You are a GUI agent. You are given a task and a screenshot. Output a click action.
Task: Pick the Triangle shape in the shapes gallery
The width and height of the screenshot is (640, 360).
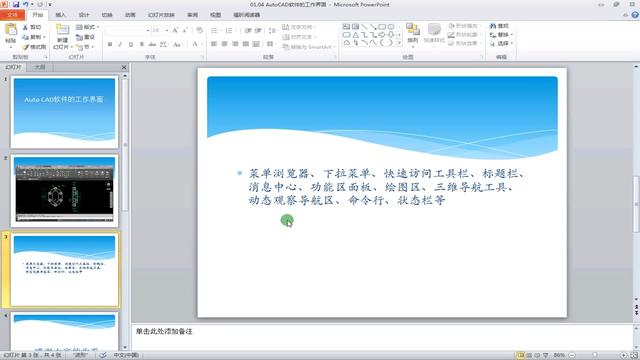click(356, 35)
